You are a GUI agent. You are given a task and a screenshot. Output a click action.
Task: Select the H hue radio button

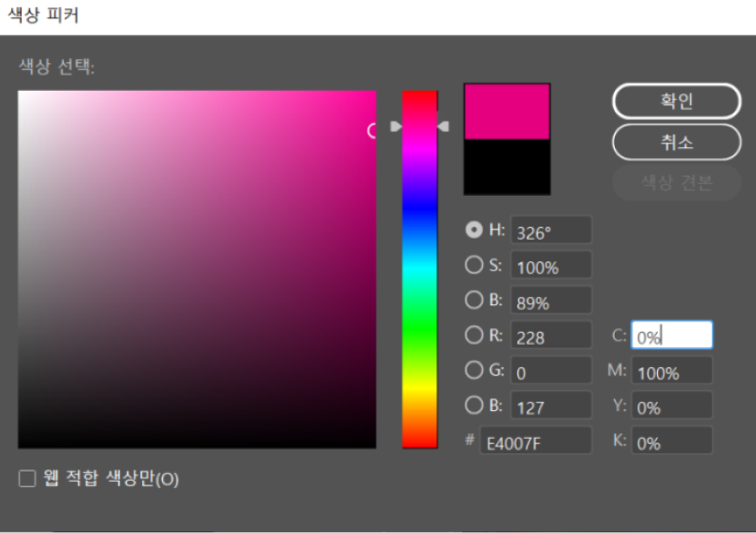[x=474, y=230]
